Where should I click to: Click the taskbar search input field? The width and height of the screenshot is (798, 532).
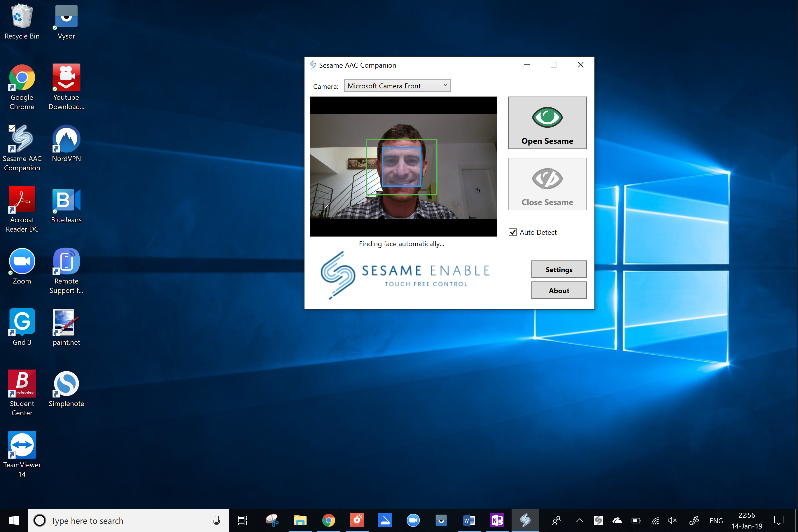pos(128,520)
